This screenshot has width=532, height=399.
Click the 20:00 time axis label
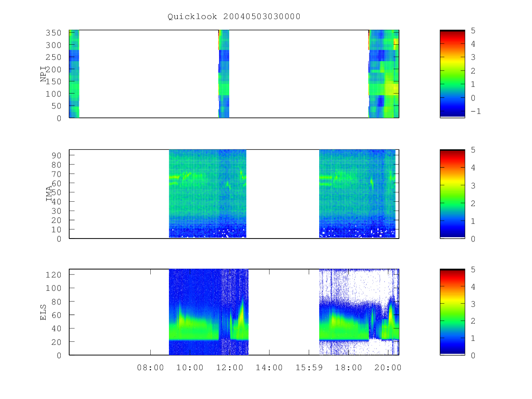[x=388, y=368]
